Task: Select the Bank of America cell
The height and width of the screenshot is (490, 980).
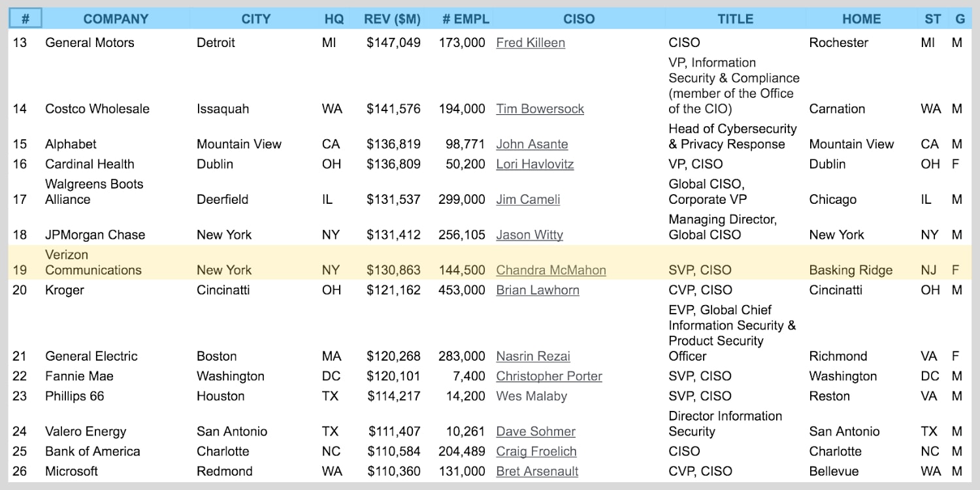Action: (x=93, y=451)
